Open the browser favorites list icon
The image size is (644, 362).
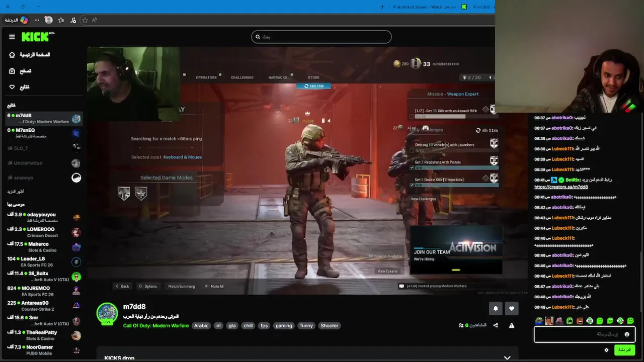pyautogui.click(x=61, y=20)
